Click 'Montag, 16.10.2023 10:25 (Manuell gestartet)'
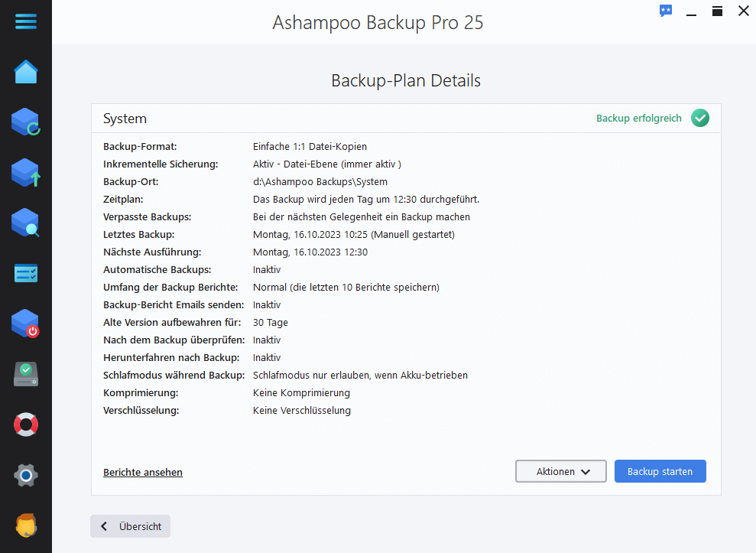The width and height of the screenshot is (756, 553). (354, 235)
